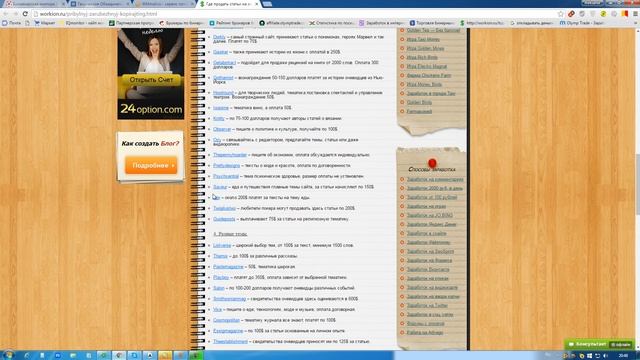640x360 pixels.
Task: Open the 'Торговля бинарны...' bookmark
Action: pyautogui.click(x=431, y=23)
